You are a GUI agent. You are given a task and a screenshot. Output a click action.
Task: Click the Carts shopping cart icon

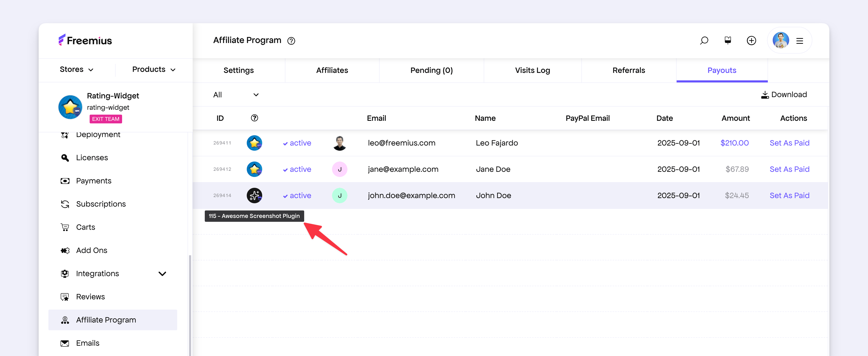[65, 227]
